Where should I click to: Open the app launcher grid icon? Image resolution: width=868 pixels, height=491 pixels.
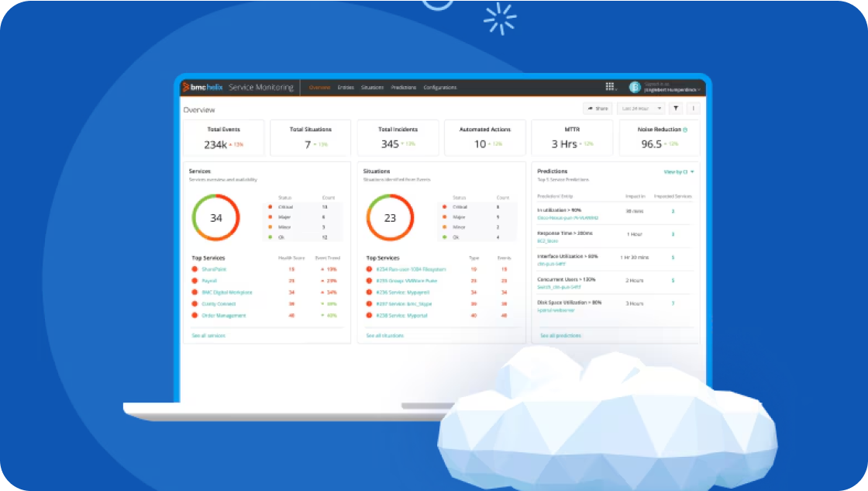(609, 86)
